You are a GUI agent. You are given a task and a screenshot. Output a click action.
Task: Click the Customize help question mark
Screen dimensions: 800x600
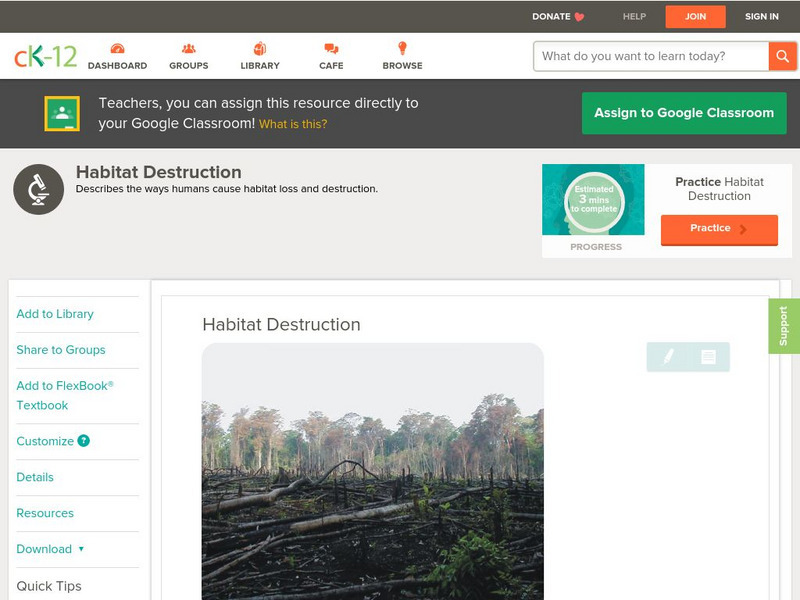[x=84, y=441]
